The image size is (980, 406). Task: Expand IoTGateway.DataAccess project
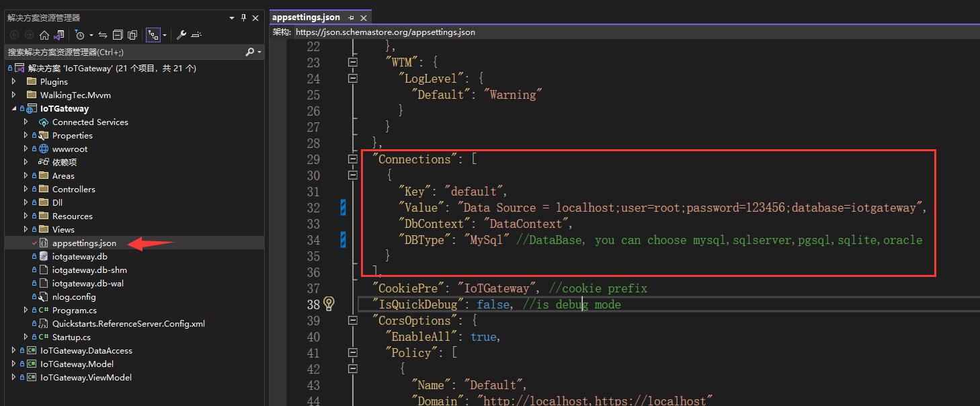pos(14,350)
